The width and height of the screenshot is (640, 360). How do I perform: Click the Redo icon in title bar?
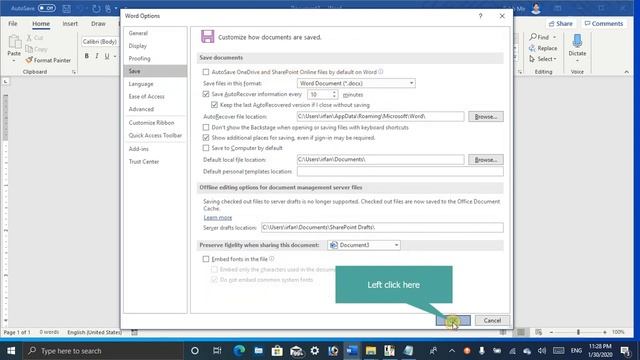click(96, 8)
